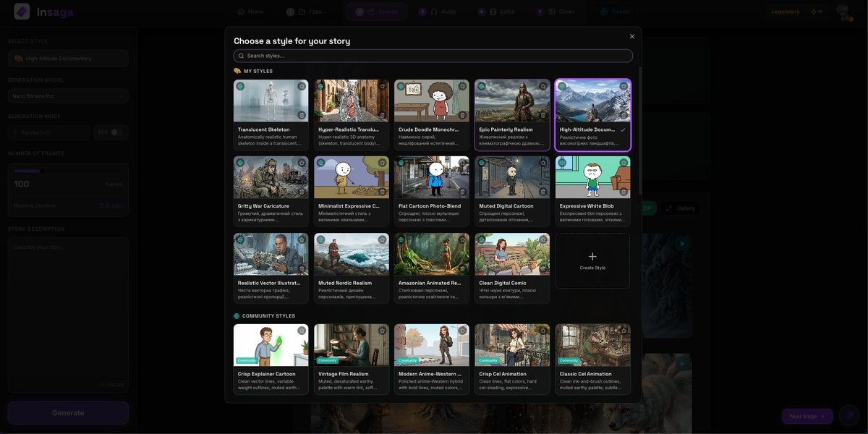Delete the Clean Digital Comic style via trash icon
The width and height of the screenshot is (868, 434).
pos(543,268)
